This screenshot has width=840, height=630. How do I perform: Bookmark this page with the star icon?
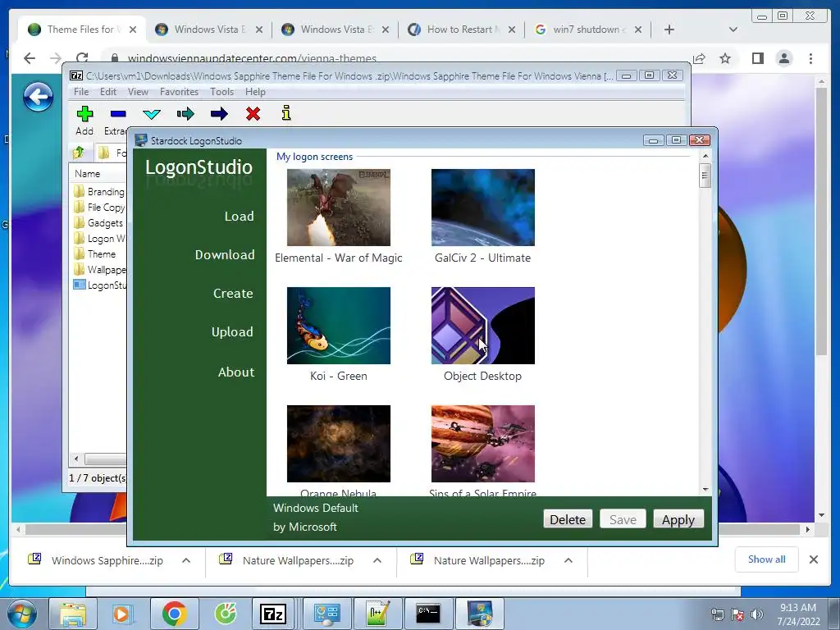pyautogui.click(x=725, y=58)
